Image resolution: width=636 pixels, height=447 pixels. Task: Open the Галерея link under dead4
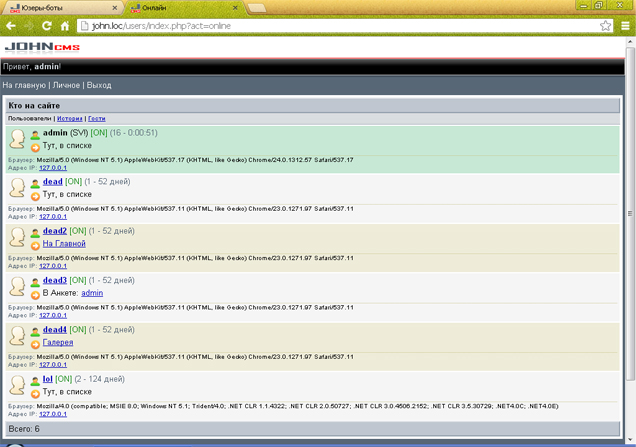click(58, 342)
